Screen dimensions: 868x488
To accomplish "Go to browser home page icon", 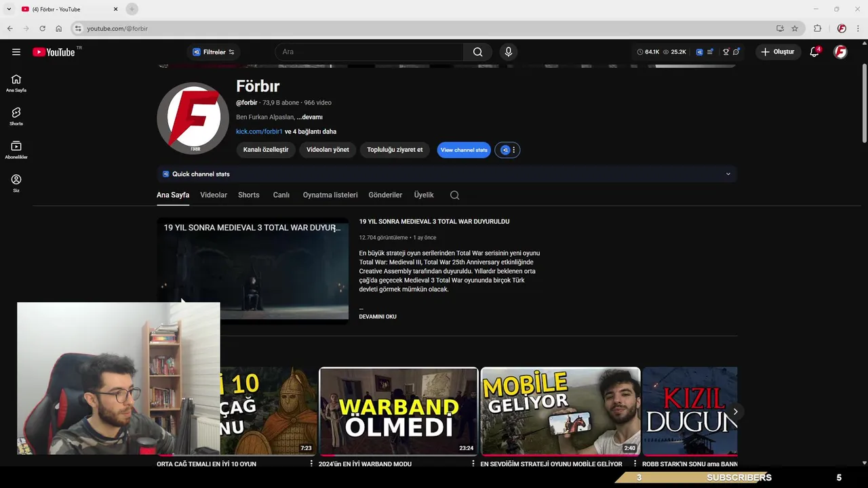I will [58, 28].
